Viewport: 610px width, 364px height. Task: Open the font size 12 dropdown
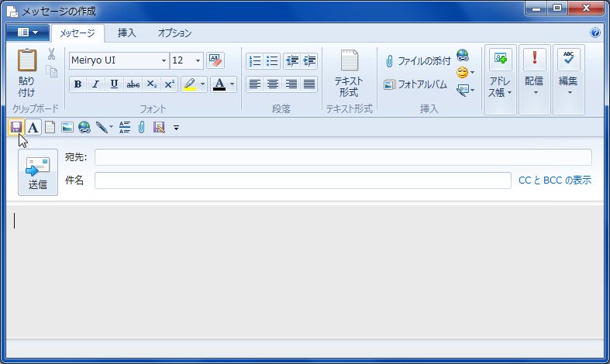point(198,60)
